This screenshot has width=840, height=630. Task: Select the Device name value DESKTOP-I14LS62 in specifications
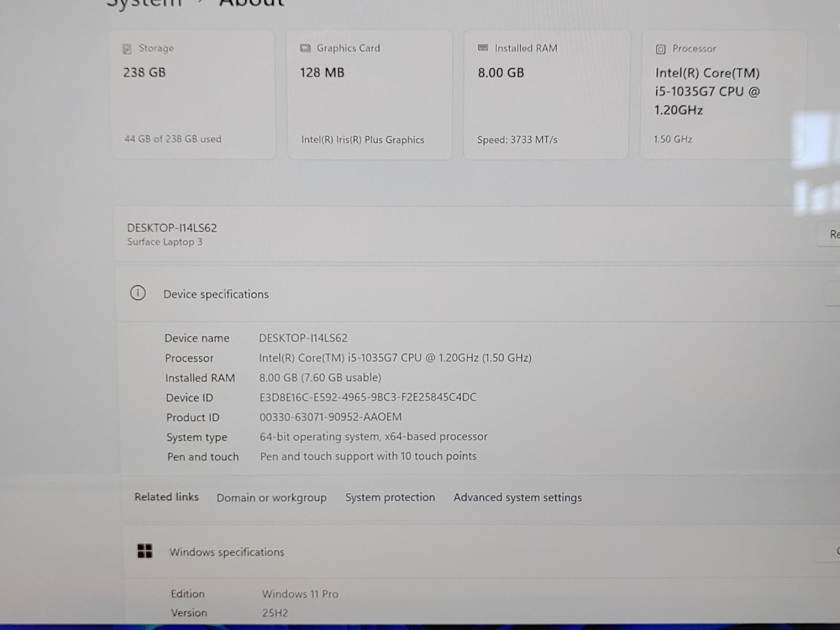click(303, 338)
